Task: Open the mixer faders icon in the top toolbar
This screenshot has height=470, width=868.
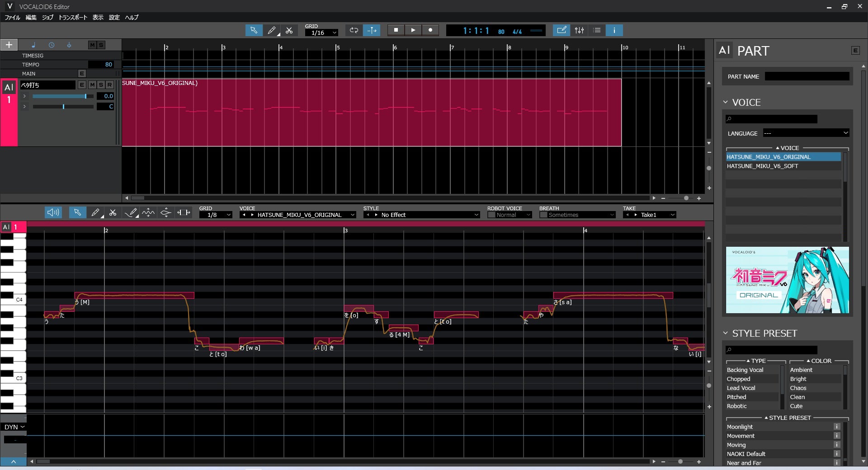Action: (579, 30)
